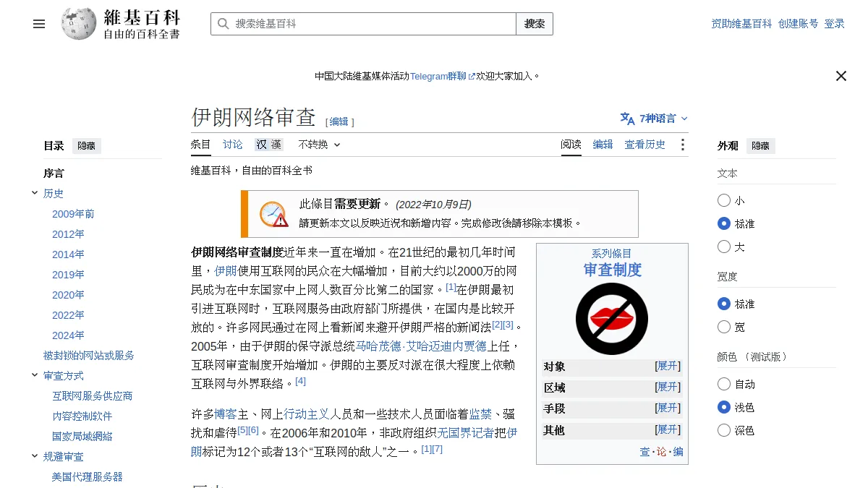Screen dimensions: 868x488
Task: Click the search magnifier icon
Action: 223,24
